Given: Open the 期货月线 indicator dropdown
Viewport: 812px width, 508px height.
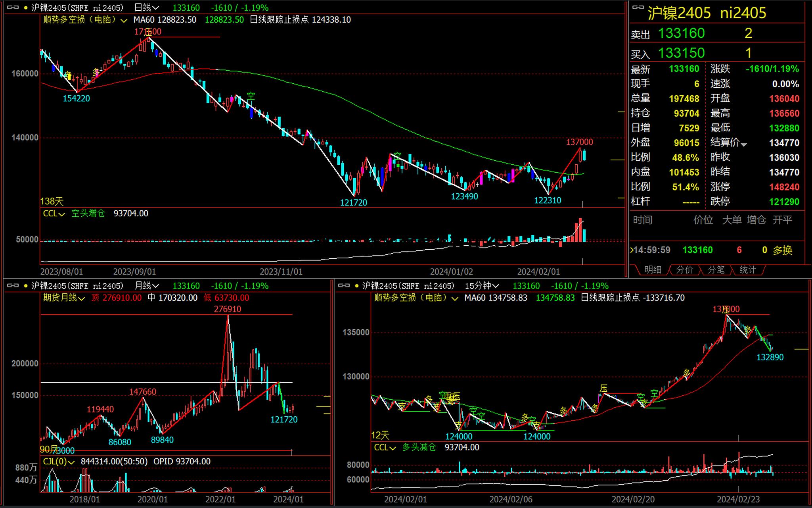Looking at the screenshot, I should [82, 298].
